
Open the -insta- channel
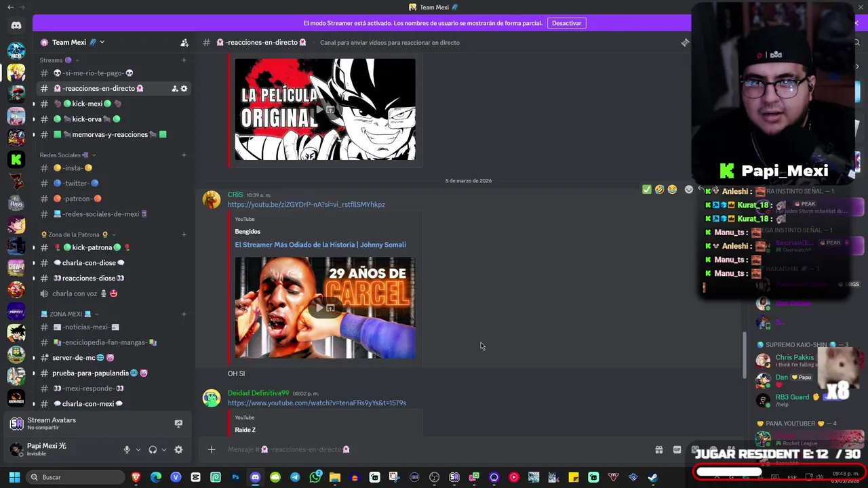pyautogui.click(x=113, y=168)
